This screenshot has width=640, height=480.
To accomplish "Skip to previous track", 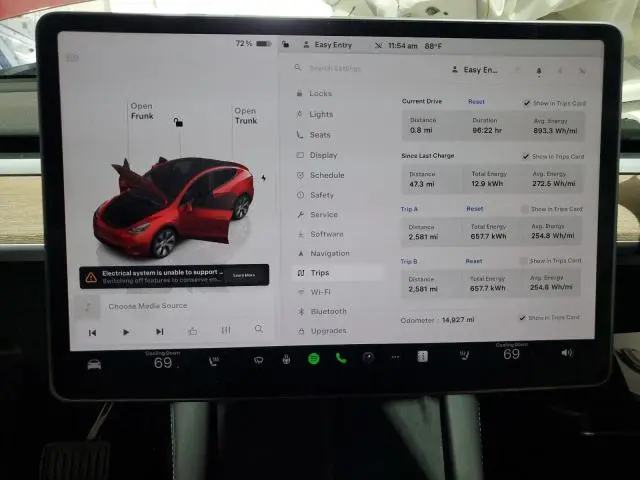I will pos(92,333).
